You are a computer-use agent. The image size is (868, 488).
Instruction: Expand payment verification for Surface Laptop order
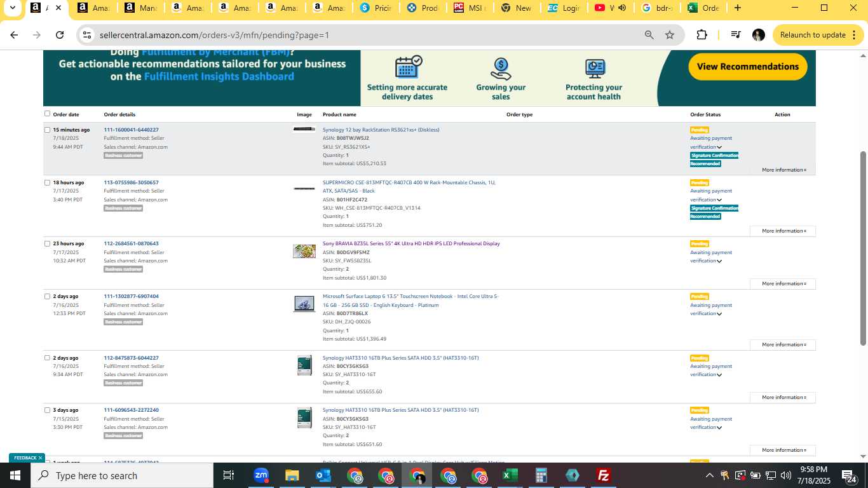tap(719, 314)
